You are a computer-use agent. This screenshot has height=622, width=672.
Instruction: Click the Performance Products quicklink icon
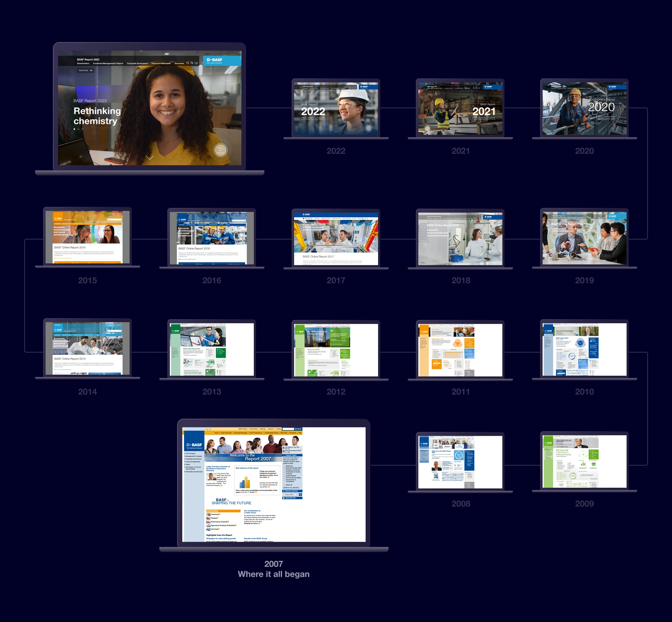[x=209, y=522]
